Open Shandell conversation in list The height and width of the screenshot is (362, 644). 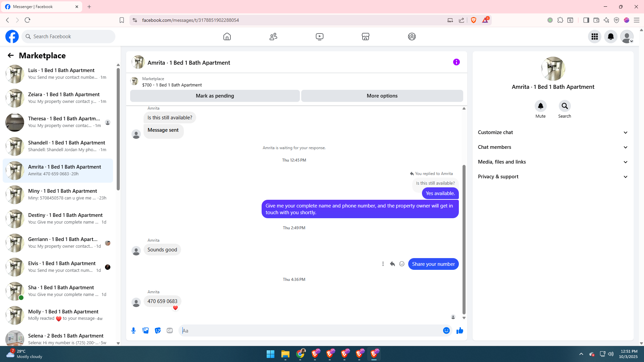(58, 146)
